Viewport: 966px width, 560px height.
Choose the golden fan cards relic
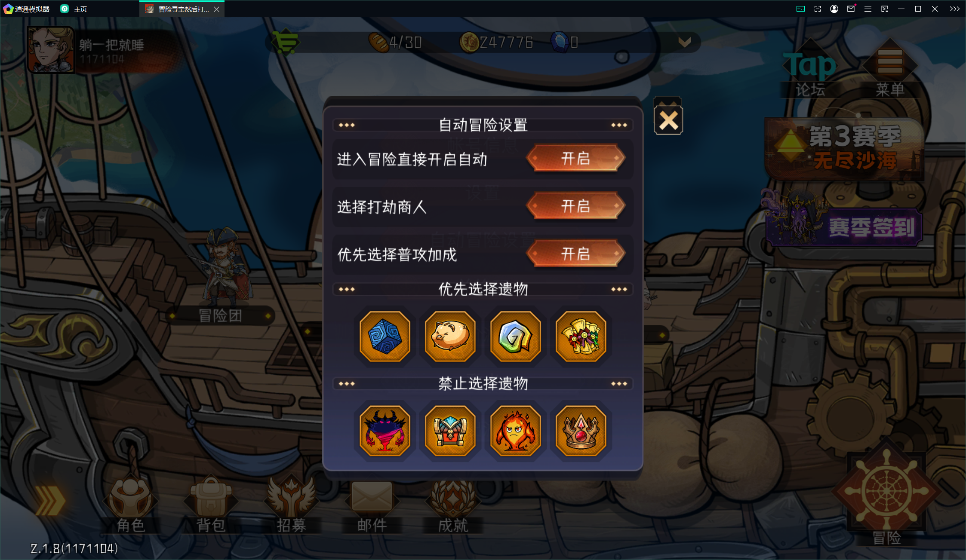point(581,336)
